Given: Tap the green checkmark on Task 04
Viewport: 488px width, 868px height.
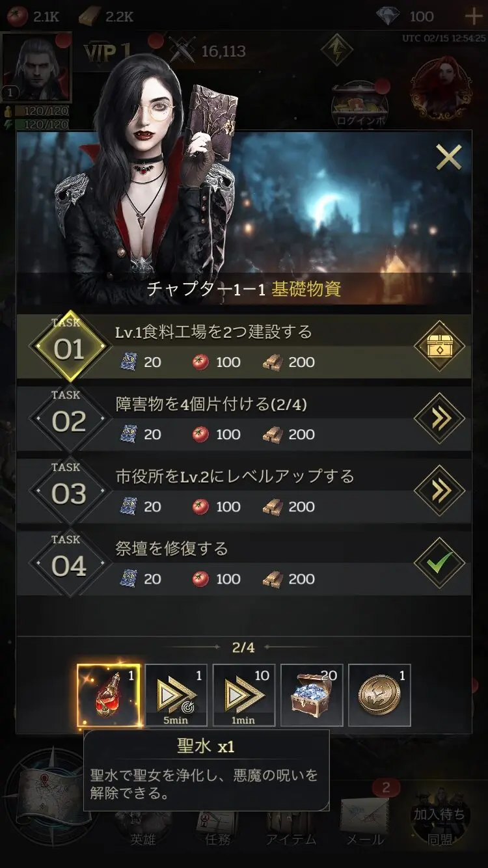Looking at the screenshot, I should tap(439, 563).
